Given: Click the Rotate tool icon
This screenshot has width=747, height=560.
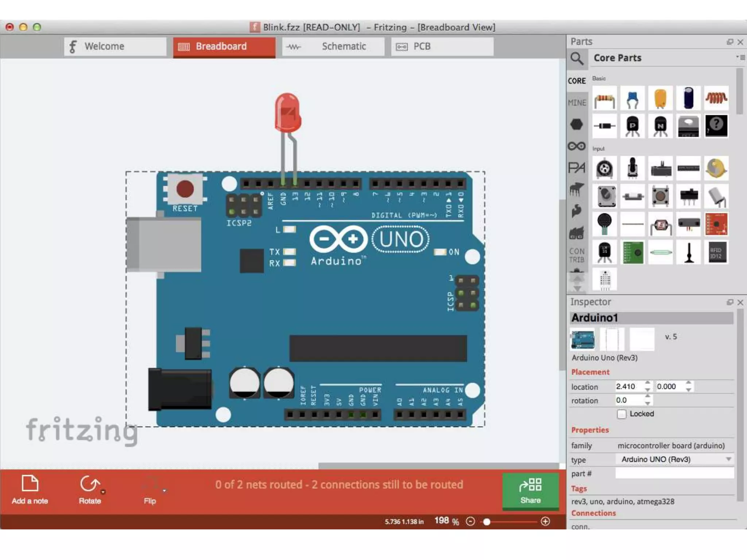Looking at the screenshot, I should pos(89,484).
